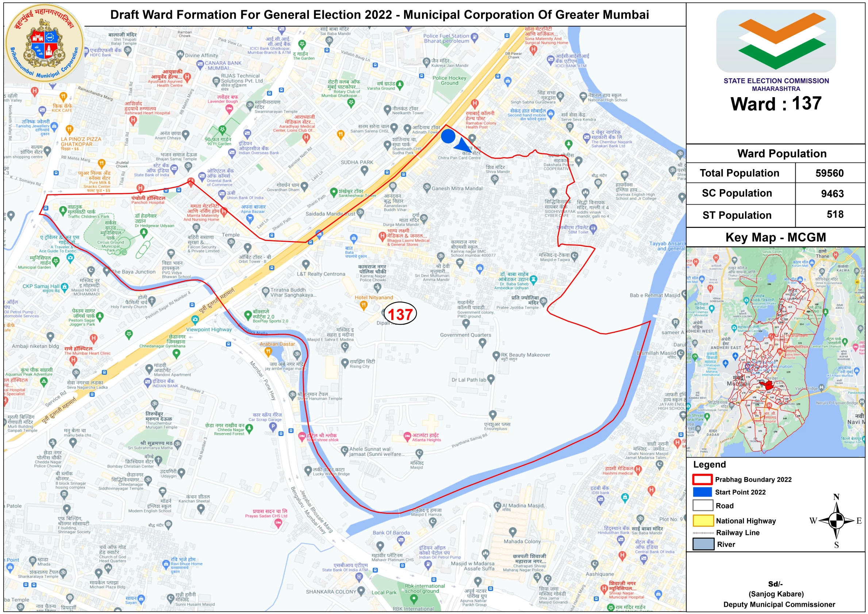This screenshot has height=614, width=868.
Task: Click the circled red 137 ward label
Action: (400, 314)
